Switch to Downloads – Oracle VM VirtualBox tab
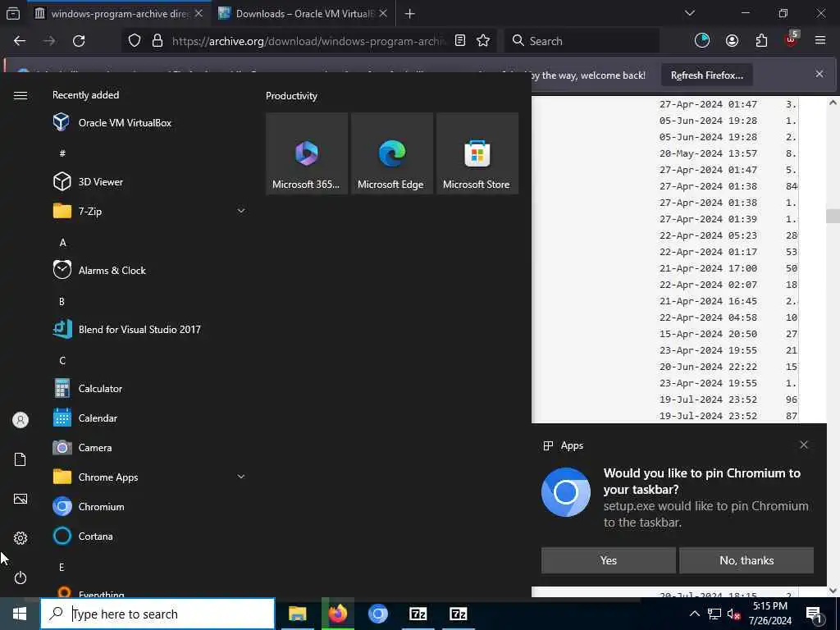840x630 pixels. coord(303,13)
